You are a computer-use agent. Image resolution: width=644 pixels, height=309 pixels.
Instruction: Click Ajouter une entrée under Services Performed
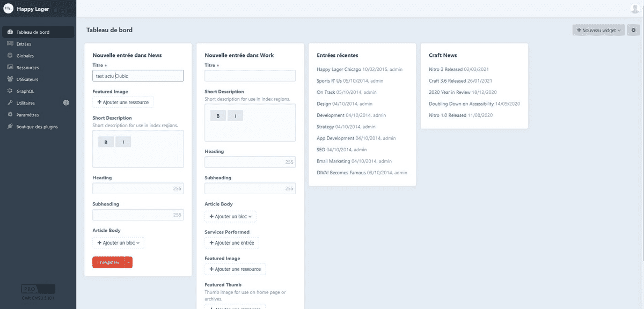click(x=232, y=243)
